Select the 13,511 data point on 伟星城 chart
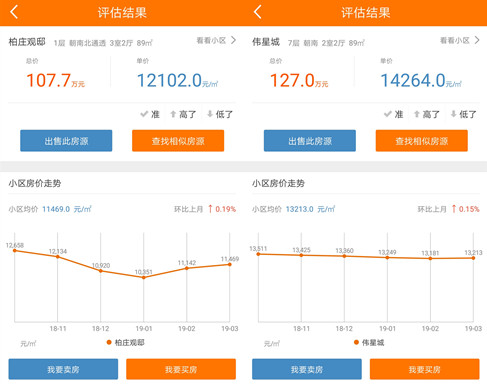 coord(258,254)
